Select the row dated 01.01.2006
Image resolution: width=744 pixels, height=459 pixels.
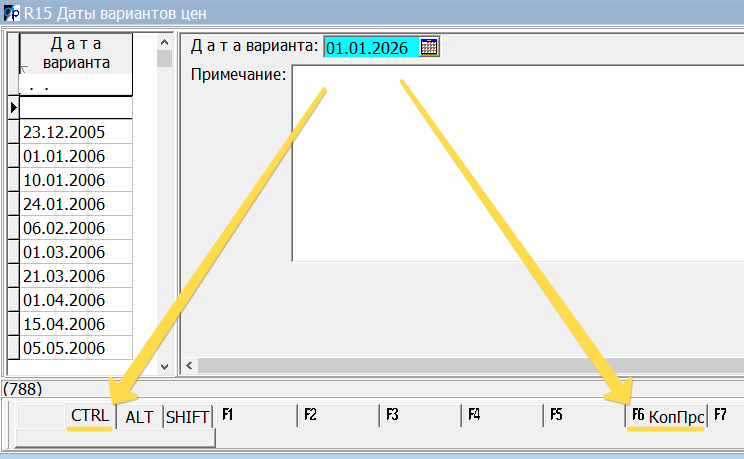(x=75, y=156)
